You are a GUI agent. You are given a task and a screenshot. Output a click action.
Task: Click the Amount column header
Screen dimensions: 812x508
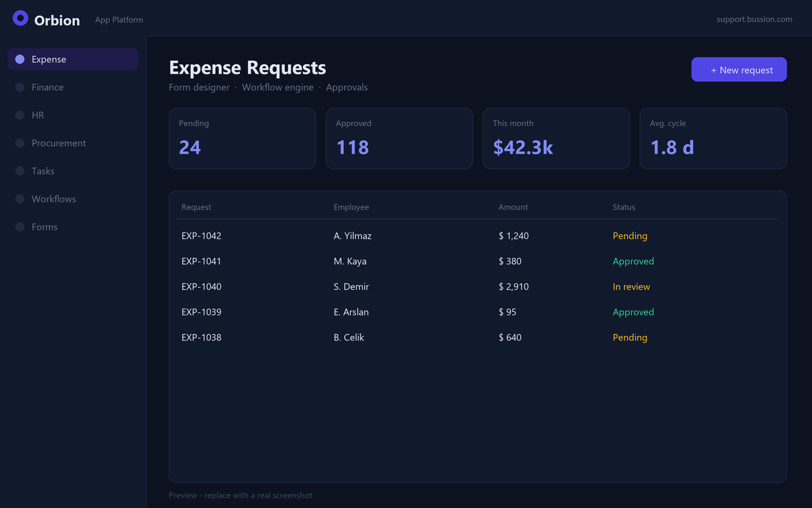[x=513, y=207]
